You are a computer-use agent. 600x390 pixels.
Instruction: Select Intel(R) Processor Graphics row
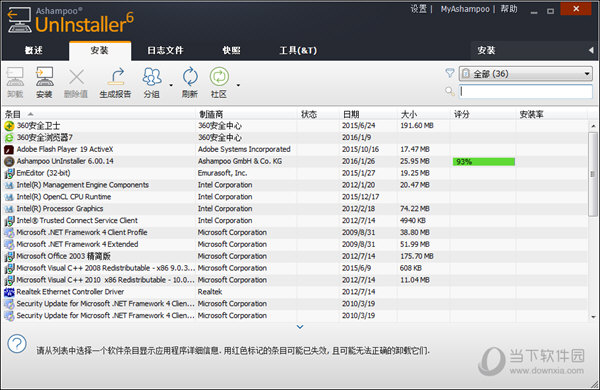click(295, 209)
